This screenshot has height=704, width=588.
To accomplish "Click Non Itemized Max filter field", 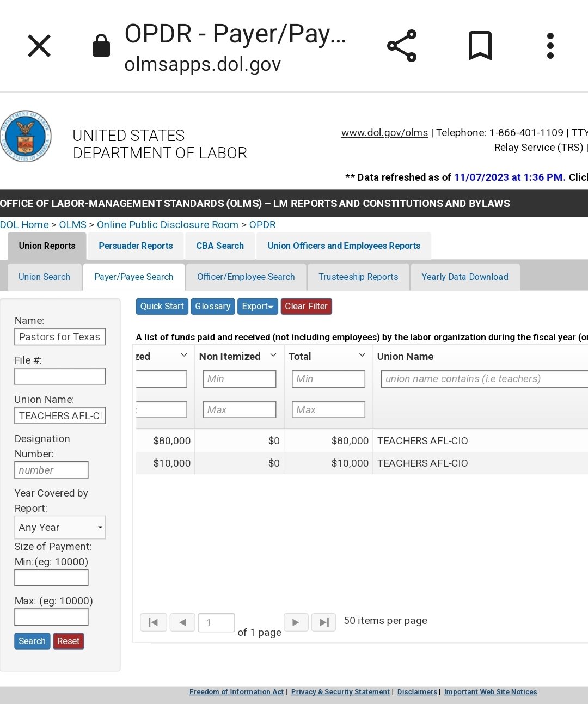I will pyautogui.click(x=240, y=409).
